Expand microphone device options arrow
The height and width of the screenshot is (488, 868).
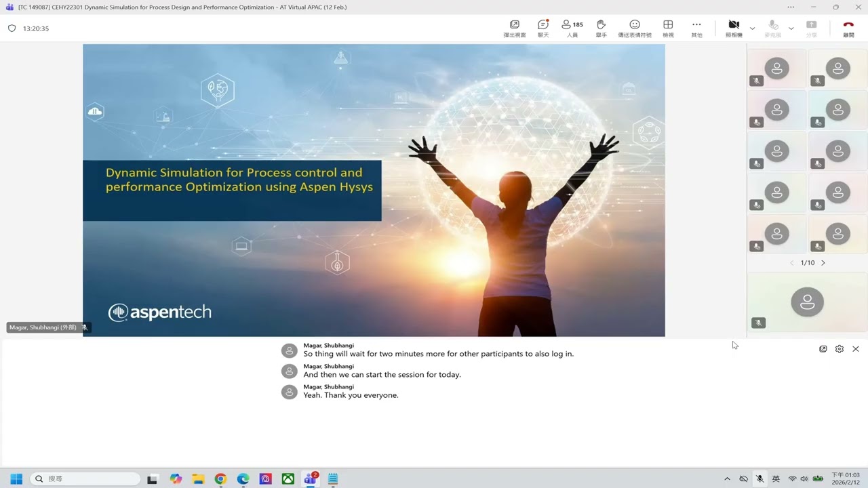tap(791, 28)
